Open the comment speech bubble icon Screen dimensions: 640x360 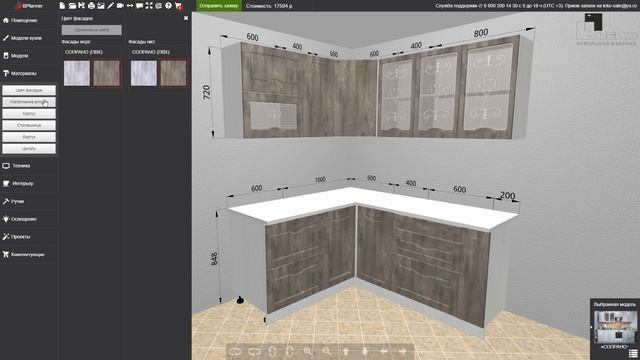(139, 6)
